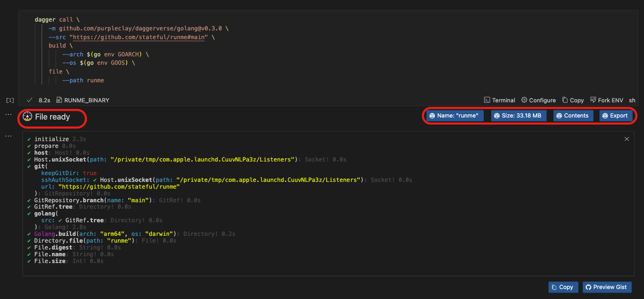
Task: Close the output log panel
Action: pos(626,139)
